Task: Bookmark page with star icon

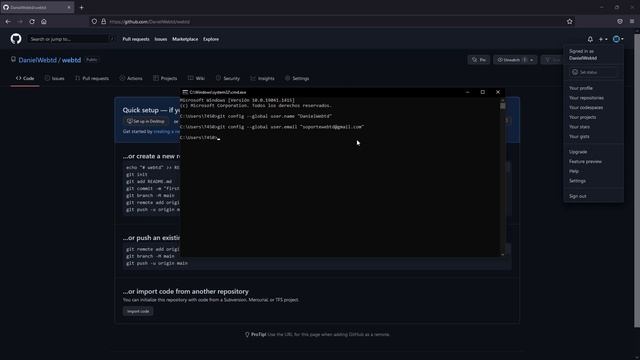Action: (x=570, y=21)
